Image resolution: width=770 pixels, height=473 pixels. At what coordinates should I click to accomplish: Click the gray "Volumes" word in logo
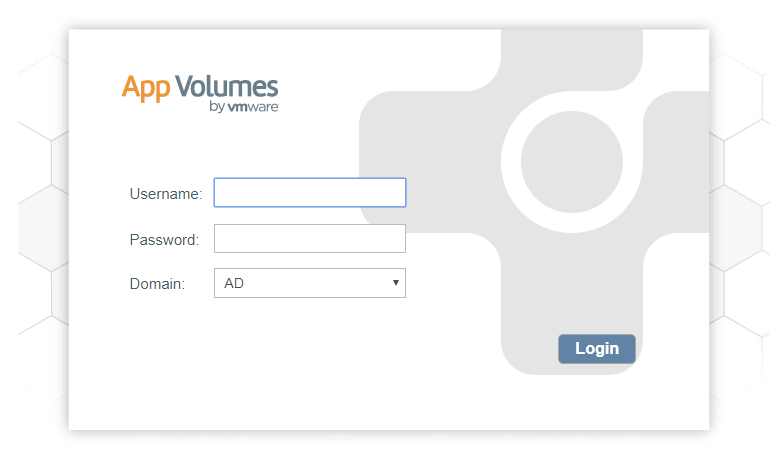[x=227, y=87]
